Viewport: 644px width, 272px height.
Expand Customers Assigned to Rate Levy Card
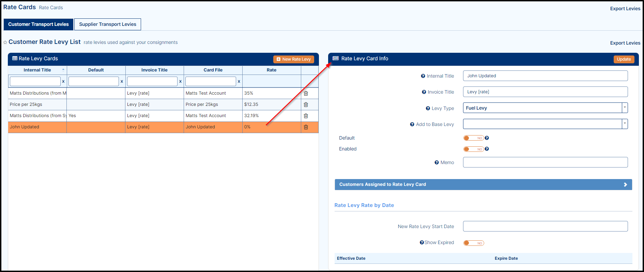483,185
